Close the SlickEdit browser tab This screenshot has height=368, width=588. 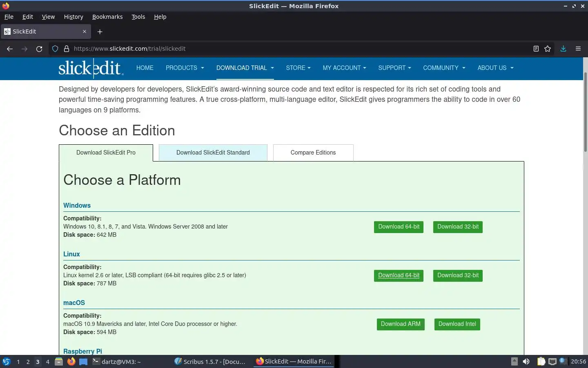85,31
